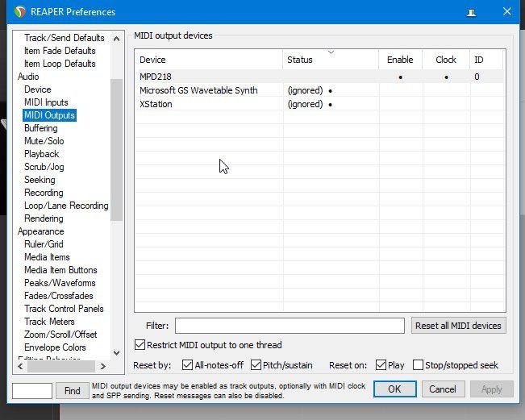Open the Mute/Solo page
This screenshot has width=525, height=420.
(x=44, y=141)
